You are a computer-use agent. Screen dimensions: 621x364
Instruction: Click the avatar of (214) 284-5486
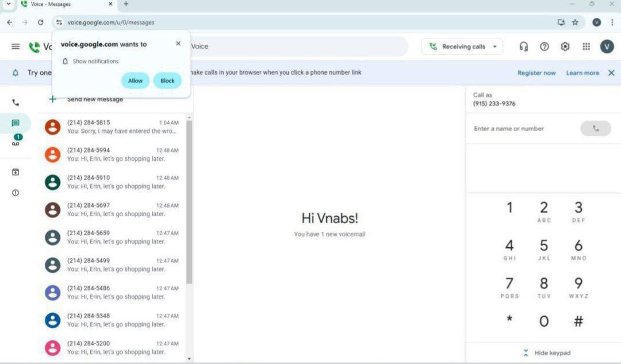53,293
